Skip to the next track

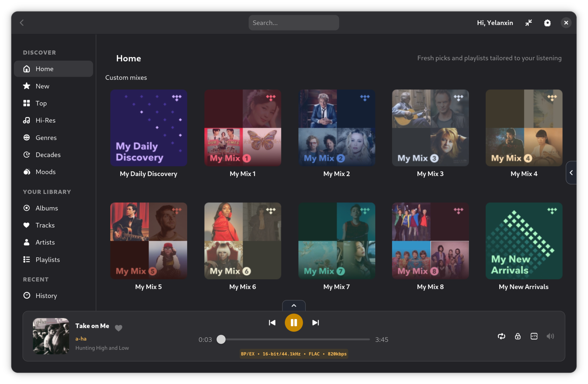pos(315,323)
